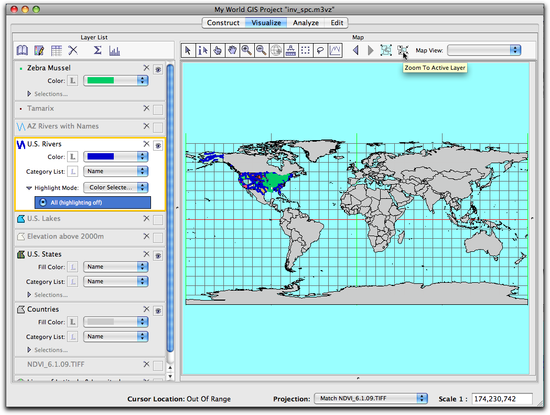Image resolution: width=550 pixels, height=415 pixels.
Task: Select the pointing hand link tool
Action: pos(217,51)
